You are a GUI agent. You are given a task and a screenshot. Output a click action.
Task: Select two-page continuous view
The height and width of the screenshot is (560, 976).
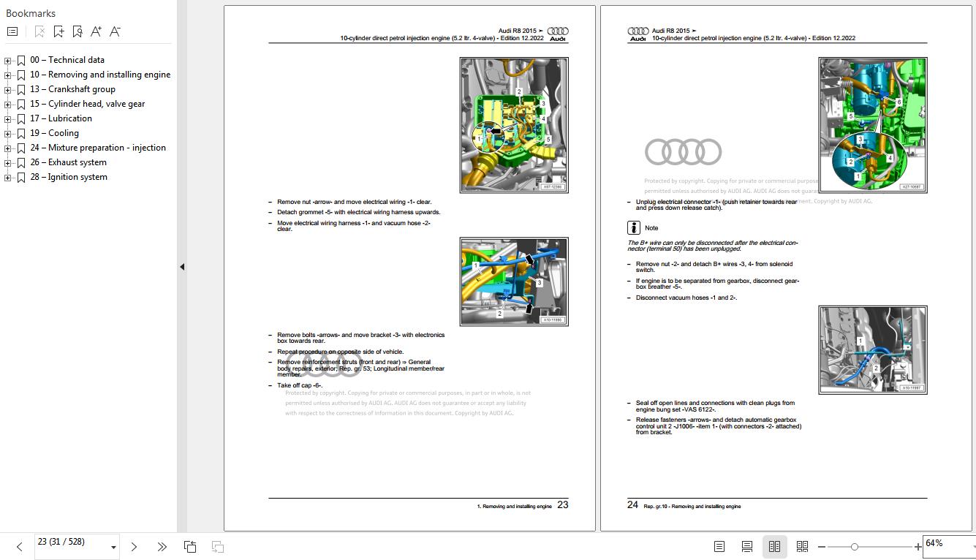[802, 547]
